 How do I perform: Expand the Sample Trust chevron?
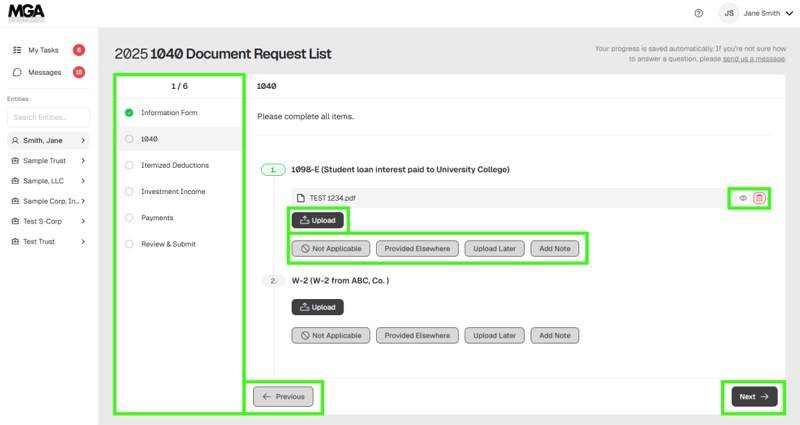[x=83, y=161]
